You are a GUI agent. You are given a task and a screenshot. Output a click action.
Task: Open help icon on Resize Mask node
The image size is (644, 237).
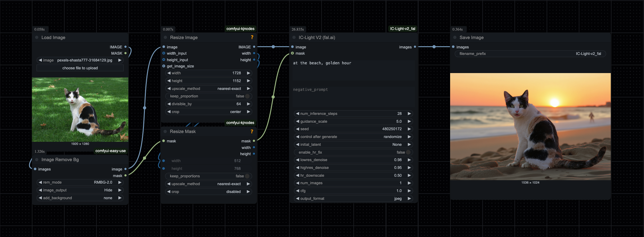252,131
